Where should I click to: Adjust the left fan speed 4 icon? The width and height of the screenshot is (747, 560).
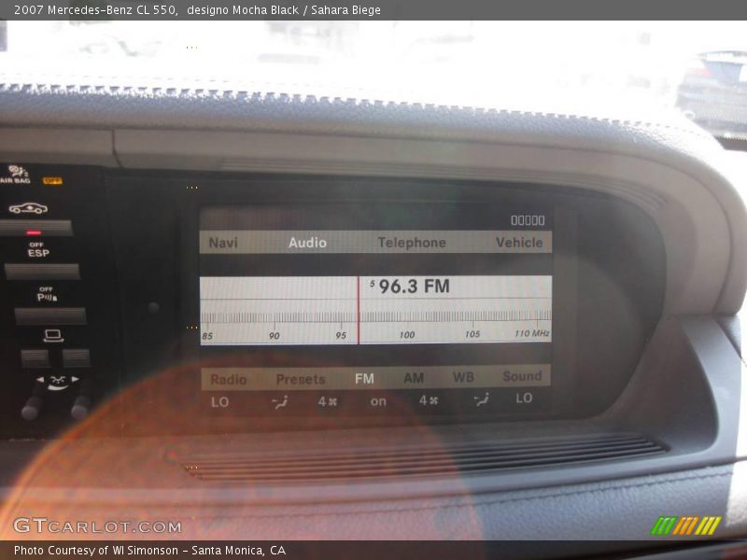pyautogui.click(x=328, y=402)
